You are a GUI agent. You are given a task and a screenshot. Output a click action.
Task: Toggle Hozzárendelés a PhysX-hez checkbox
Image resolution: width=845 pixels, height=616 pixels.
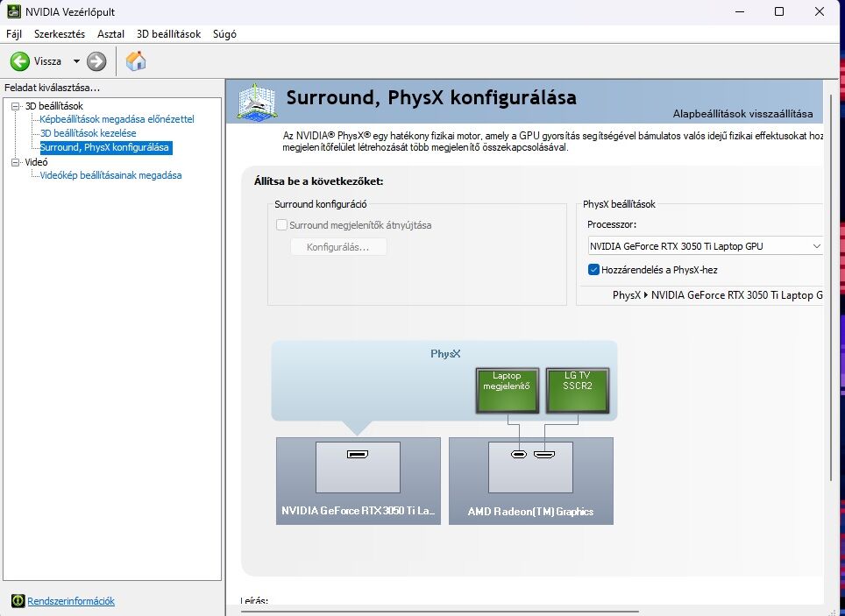coord(593,270)
